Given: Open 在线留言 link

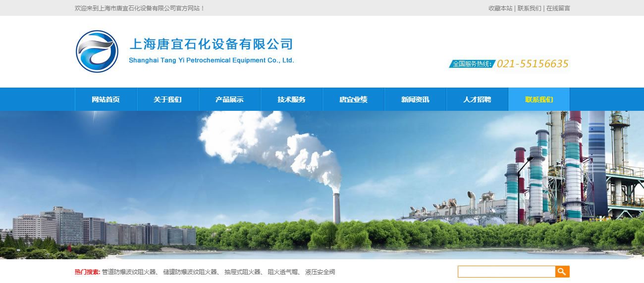Looking at the screenshot, I should (558, 8).
